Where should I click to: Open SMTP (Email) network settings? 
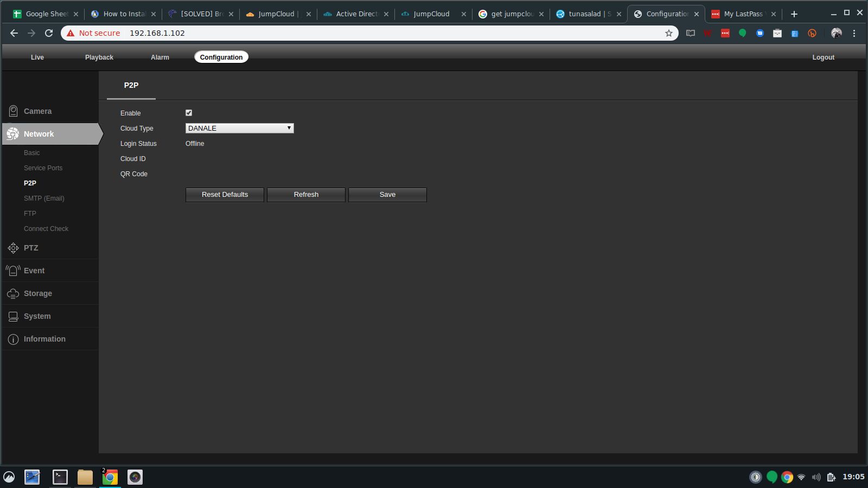[44, 198]
